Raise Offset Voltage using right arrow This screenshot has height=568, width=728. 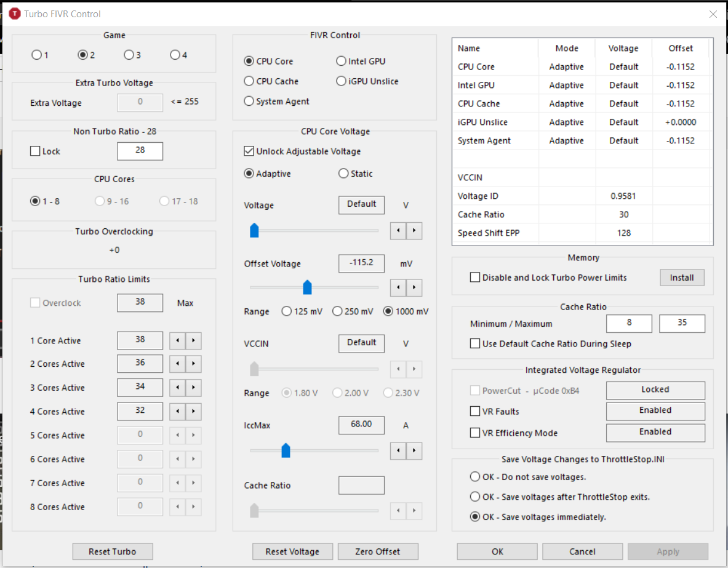click(414, 287)
